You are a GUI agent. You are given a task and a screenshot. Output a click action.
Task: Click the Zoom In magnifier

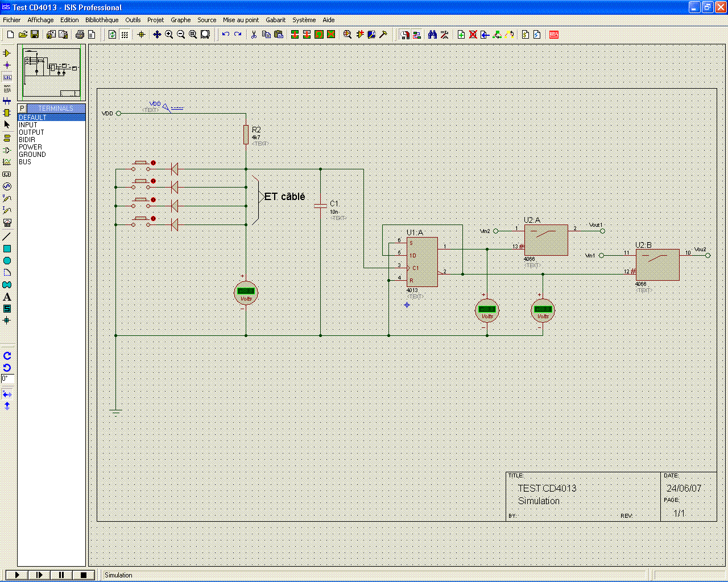coord(169,35)
